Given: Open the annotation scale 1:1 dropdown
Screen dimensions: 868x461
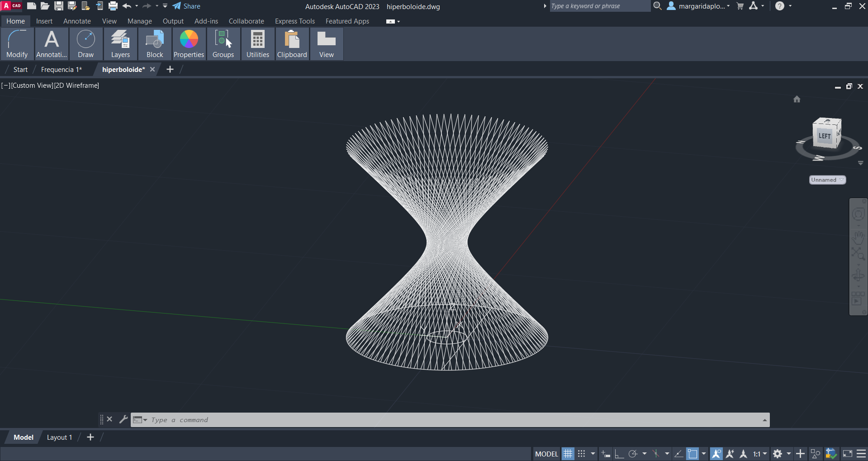Looking at the screenshot, I should 760,454.
